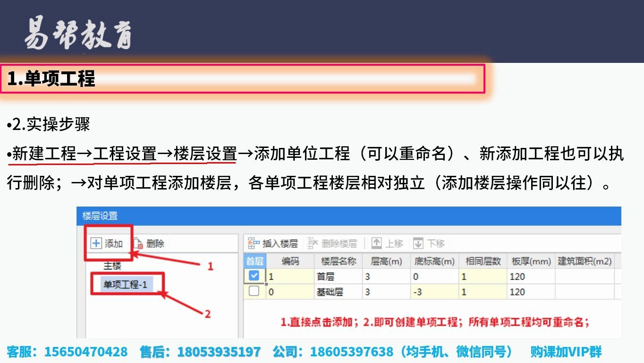Image resolution: width=644 pixels, height=363 pixels.
Task: Click the 相同层数 column header
Action: 483,261
